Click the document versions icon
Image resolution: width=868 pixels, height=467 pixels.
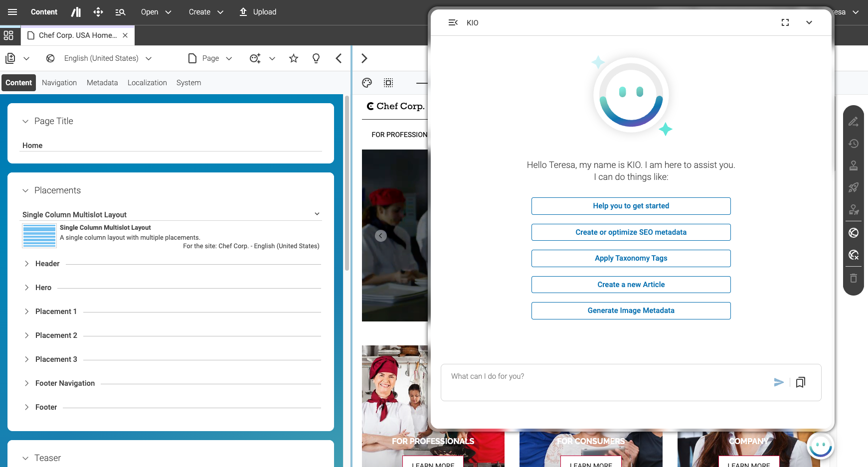[10, 58]
